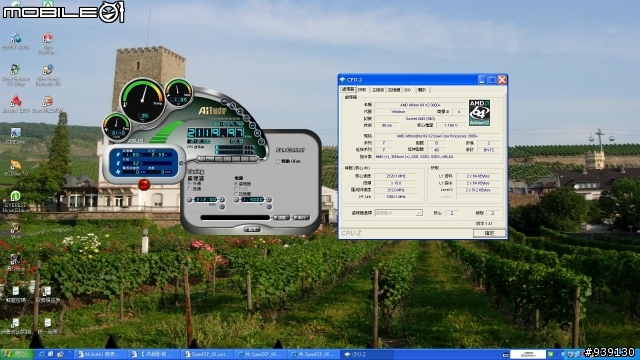Click the left button beside the AI Booster progress bar
The width and height of the screenshot is (640, 360).
[x=281, y=218]
